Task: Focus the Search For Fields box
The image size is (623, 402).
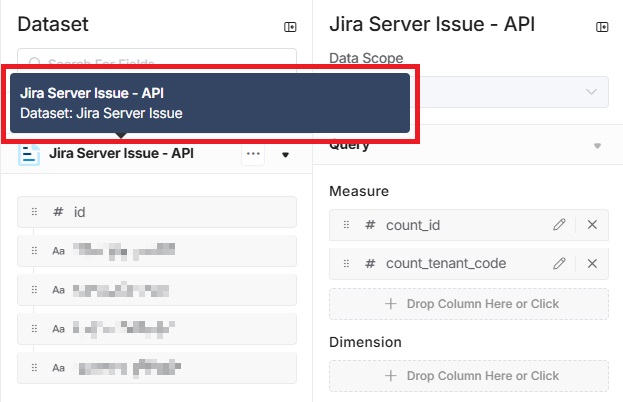Action: pyautogui.click(x=157, y=59)
